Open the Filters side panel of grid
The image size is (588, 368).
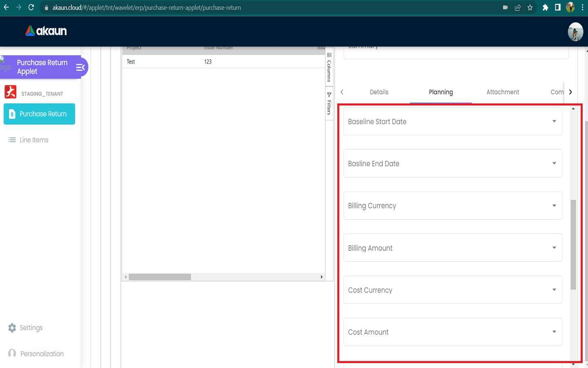point(329,104)
